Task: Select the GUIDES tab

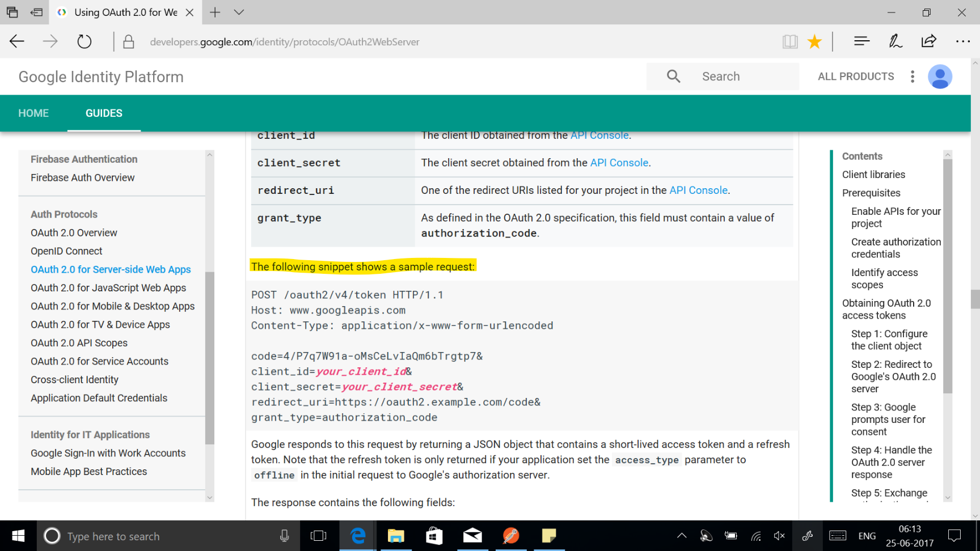Action: click(104, 113)
